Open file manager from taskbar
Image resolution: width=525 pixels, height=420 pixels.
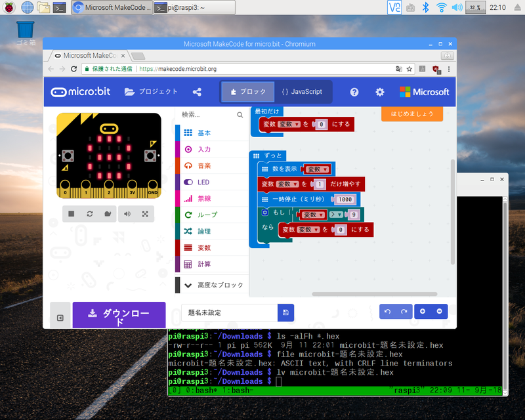click(x=43, y=7)
